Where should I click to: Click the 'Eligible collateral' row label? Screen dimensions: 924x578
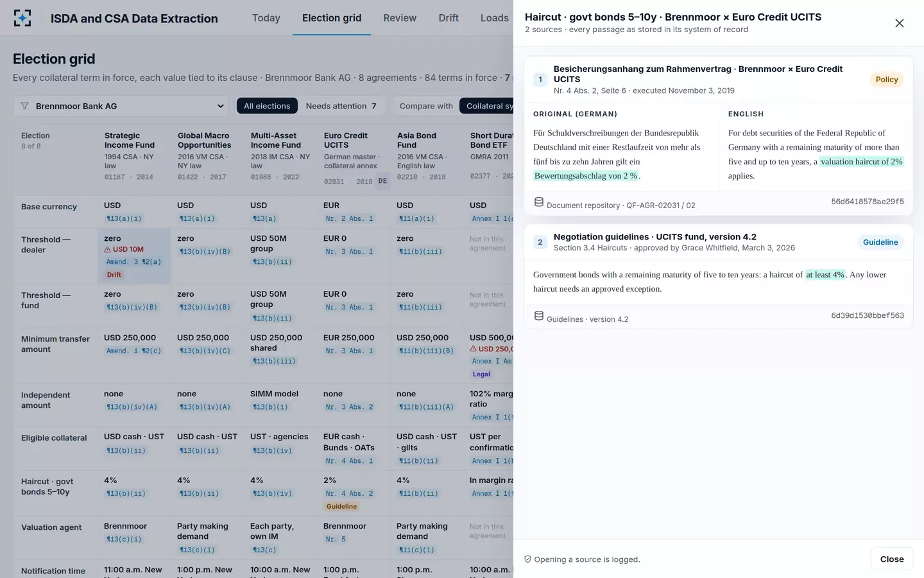point(54,438)
